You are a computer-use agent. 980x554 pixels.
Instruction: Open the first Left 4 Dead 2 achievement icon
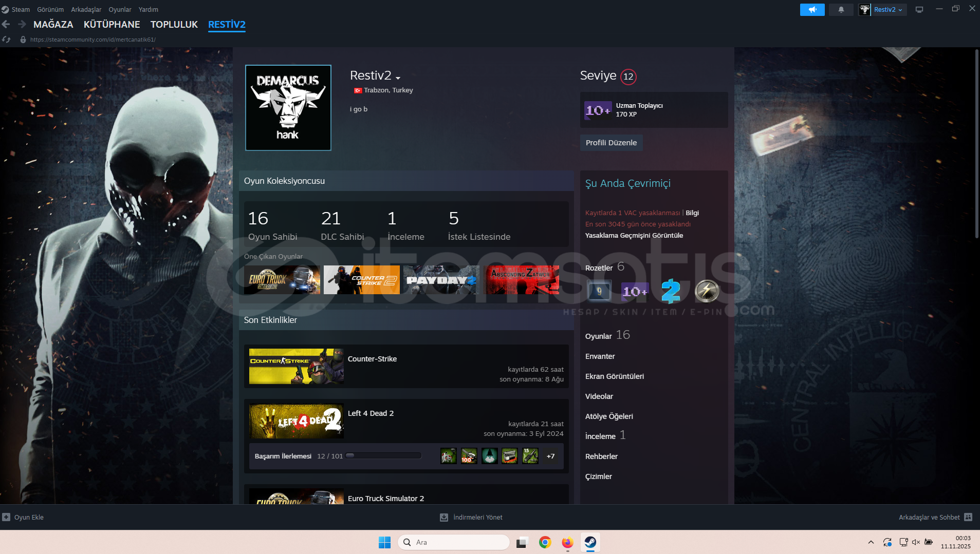tap(449, 456)
